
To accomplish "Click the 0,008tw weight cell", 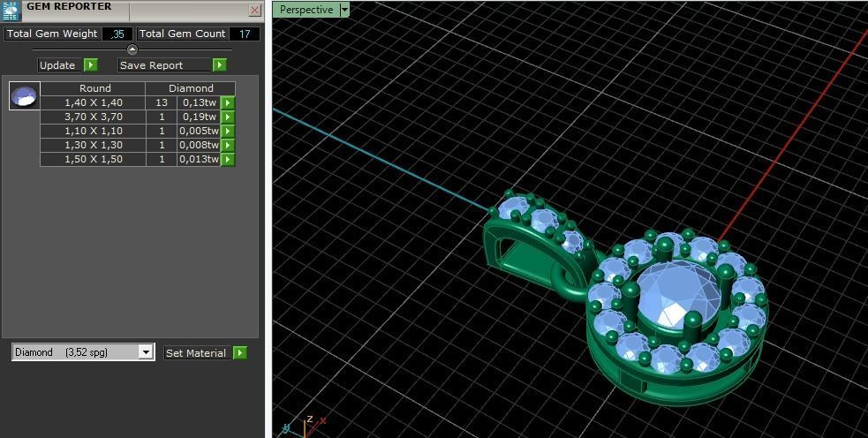I will pyautogui.click(x=199, y=145).
